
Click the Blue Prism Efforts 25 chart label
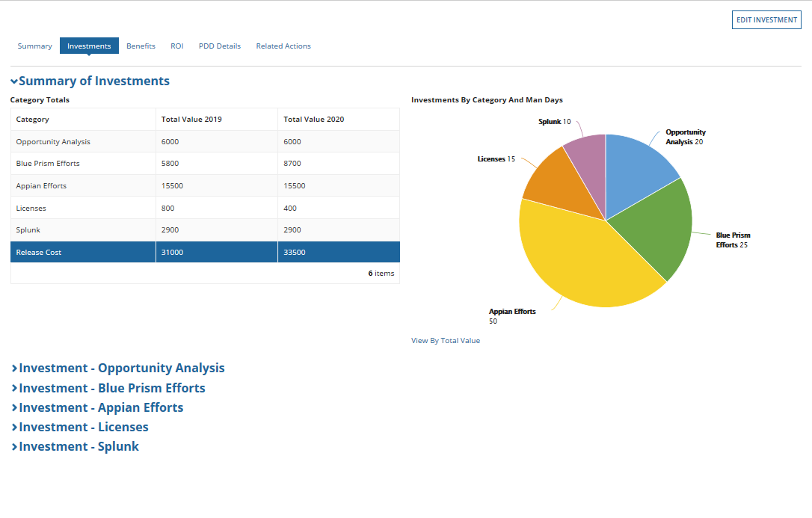click(733, 240)
